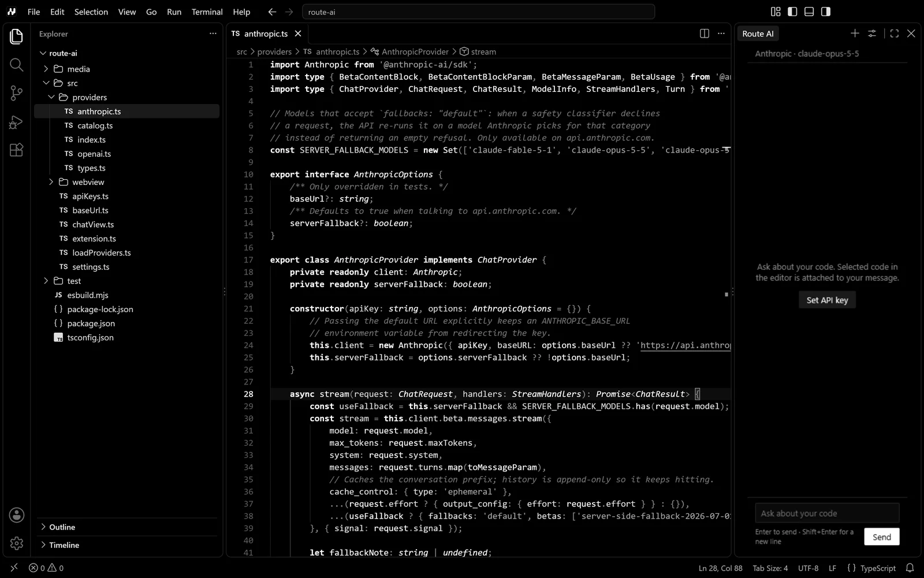The width and height of the screenshot is (924, 578).
Task: Click the Send button in Route AI
Action: pos(881,537)
